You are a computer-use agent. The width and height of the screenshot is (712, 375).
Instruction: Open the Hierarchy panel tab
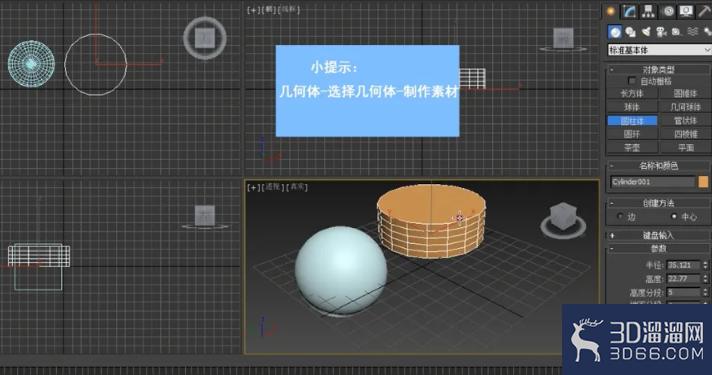click(648, 11)
